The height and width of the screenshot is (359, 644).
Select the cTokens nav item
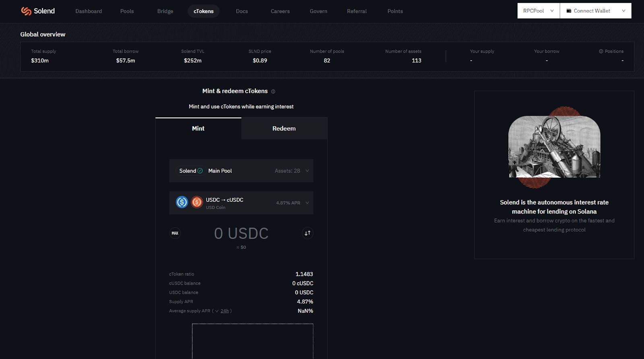point(204,11)
